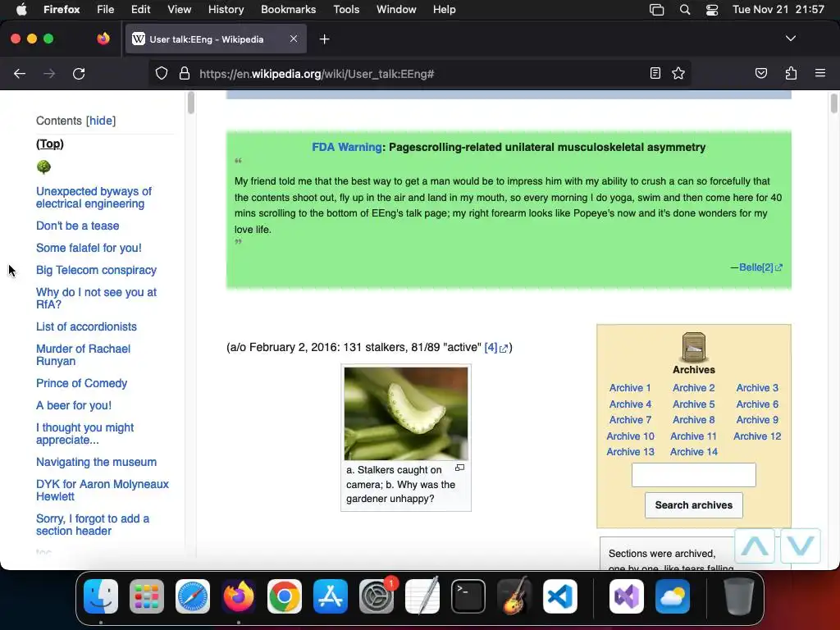Open Why do I not see you at RfA?
This screenshot has width=840, height=630.
tap(97, 299)
